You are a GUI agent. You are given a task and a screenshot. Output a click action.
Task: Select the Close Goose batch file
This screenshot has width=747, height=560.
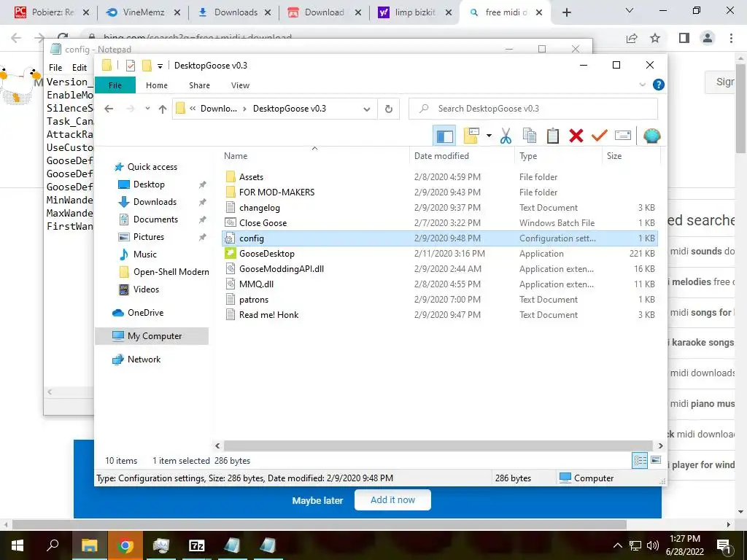click(263, 223)
